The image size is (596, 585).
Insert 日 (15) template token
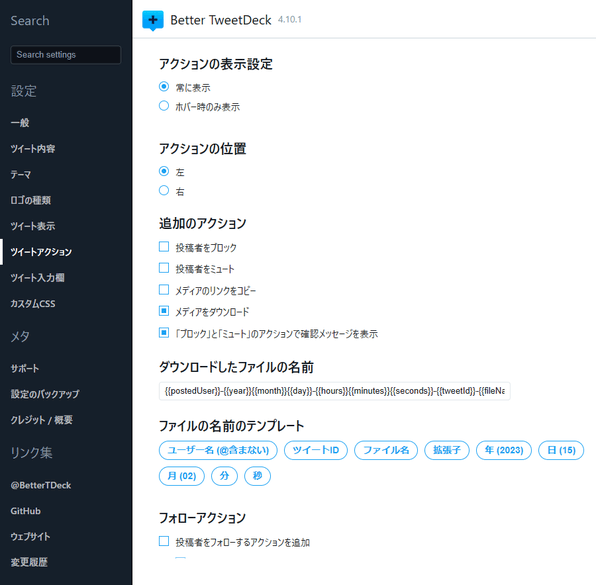(x=561, y=450)
